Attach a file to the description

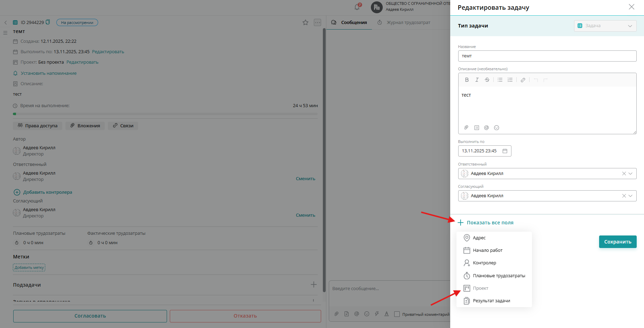(x=466, y=128)
